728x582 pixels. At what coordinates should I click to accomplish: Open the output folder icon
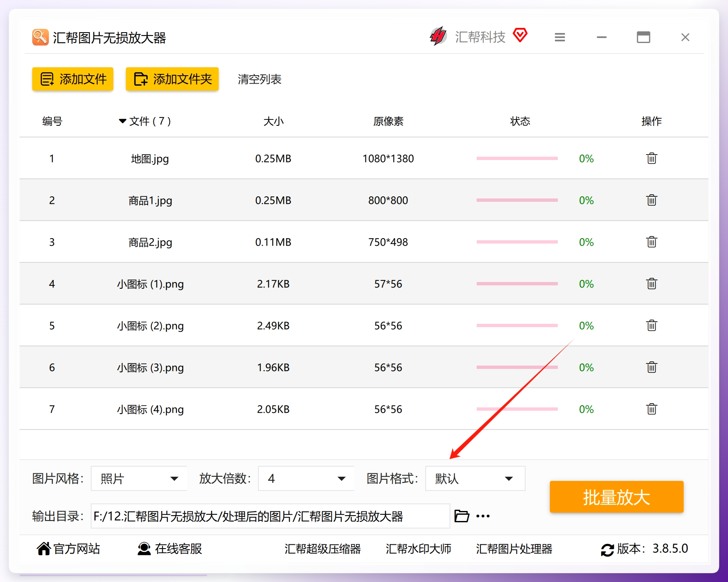click(x=462, y=516)
